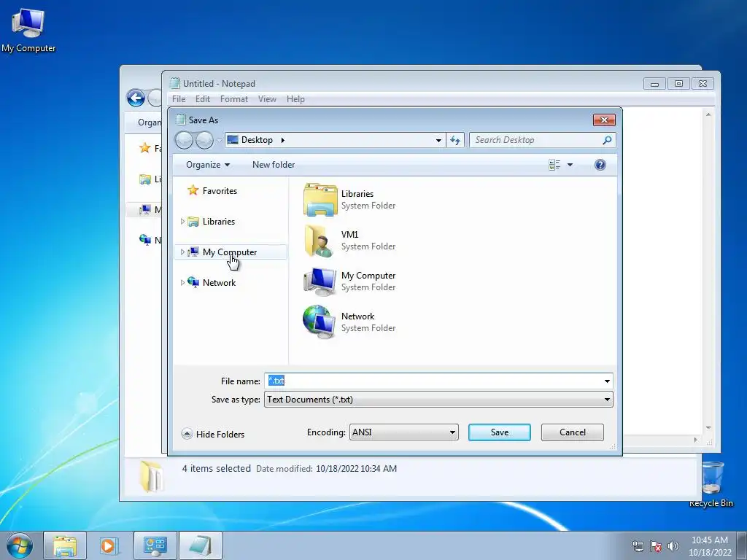747x560 pixels.
Task: Open the Windows Start button
Action: click(x=20, y=545)
